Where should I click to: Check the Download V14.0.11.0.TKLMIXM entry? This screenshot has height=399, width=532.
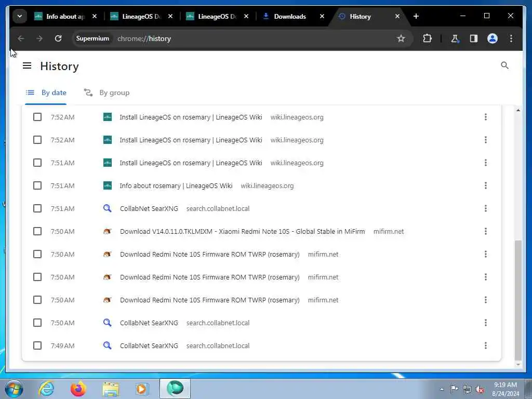(x=37, y=231)
